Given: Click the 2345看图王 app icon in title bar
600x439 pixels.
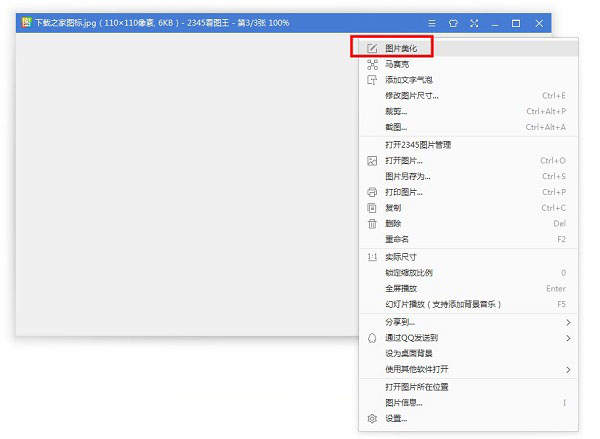Looking at the screenshot, I should click(x=26, y=22).
